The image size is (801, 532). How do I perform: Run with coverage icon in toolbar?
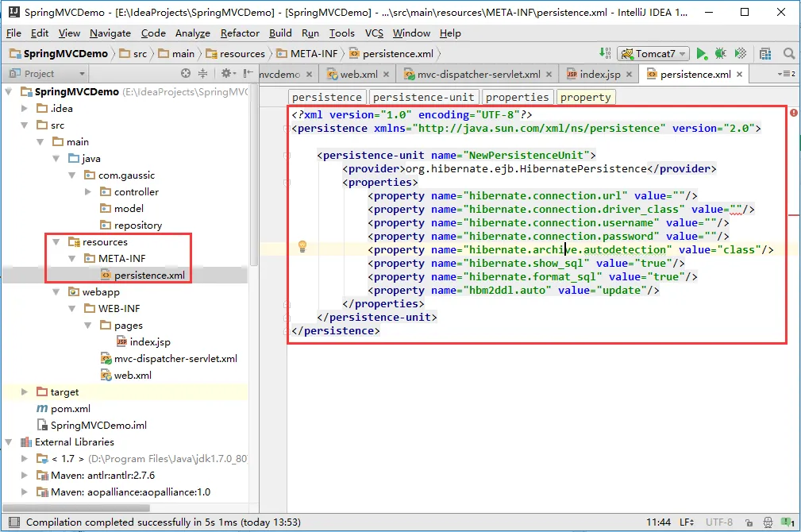[740, 54]
